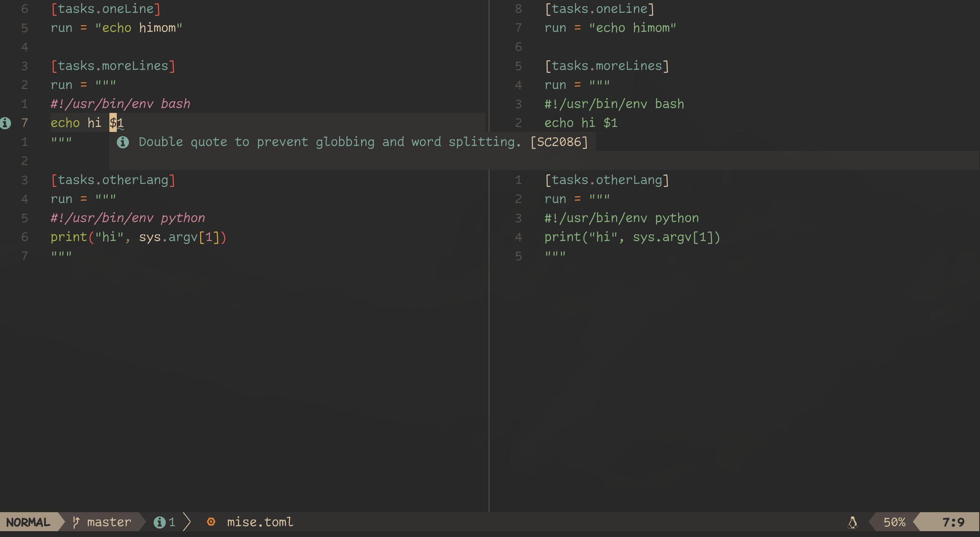Click the info icon inside the SC2086 popup
The height and width of the screenshot is (537, 980).
tap(123, 142)
